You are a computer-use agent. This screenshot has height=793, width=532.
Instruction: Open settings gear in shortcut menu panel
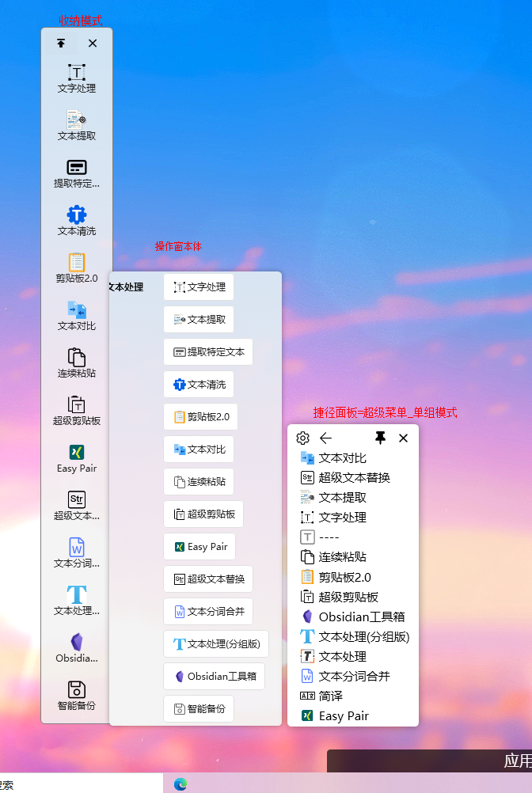point(302,438)
